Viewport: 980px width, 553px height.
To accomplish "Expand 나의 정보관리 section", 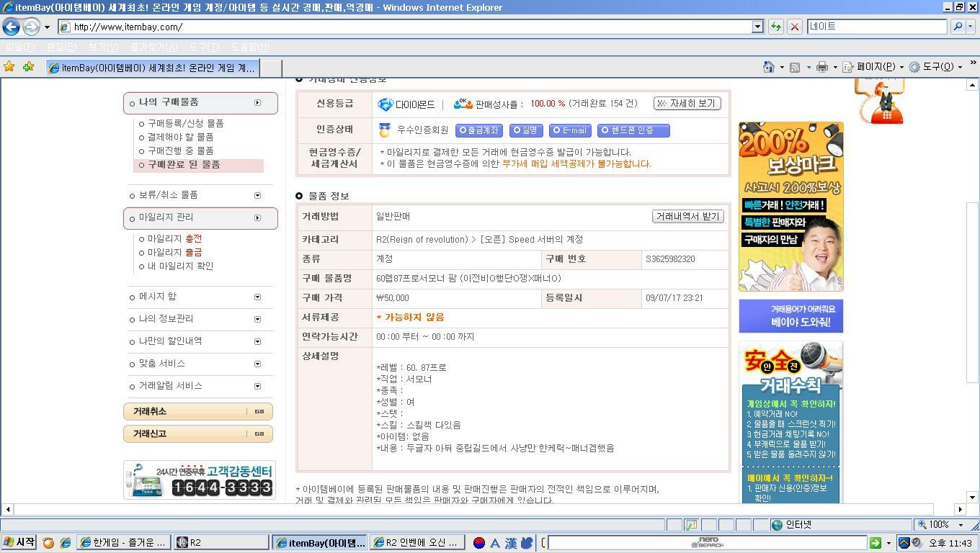I will point(257,319).
